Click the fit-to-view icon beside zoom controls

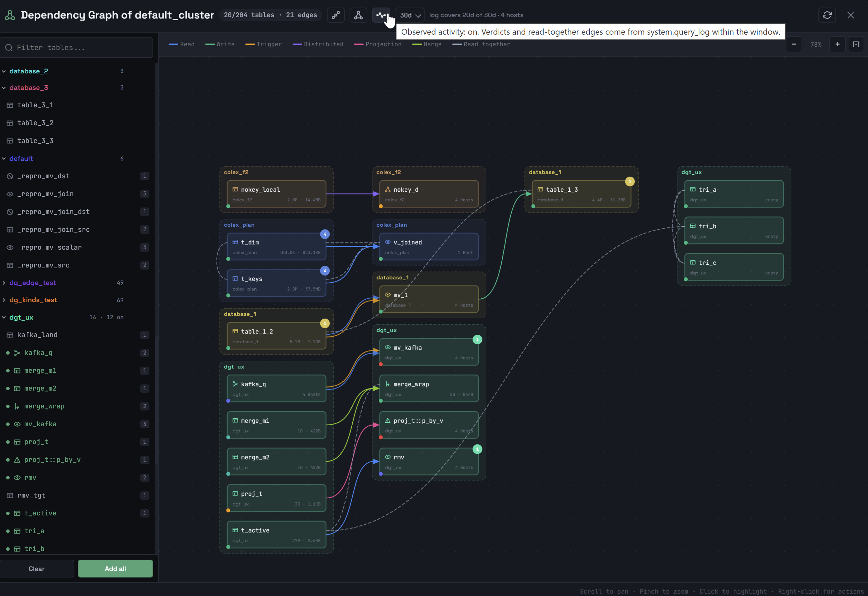[x=856, y=44]
